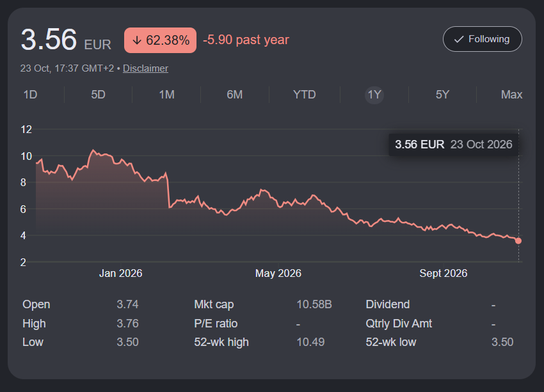Click the 52-wk low label
This screenshot has width=544, height=392.
390,342
